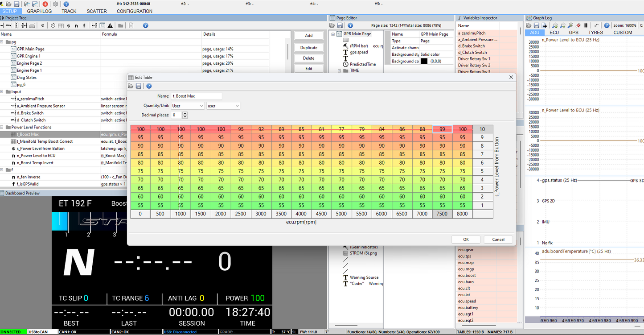The image size is (644, 335).
Task: Click the timer clock icon in Project Tree toolbar
Action: click(x=53, y=26)
